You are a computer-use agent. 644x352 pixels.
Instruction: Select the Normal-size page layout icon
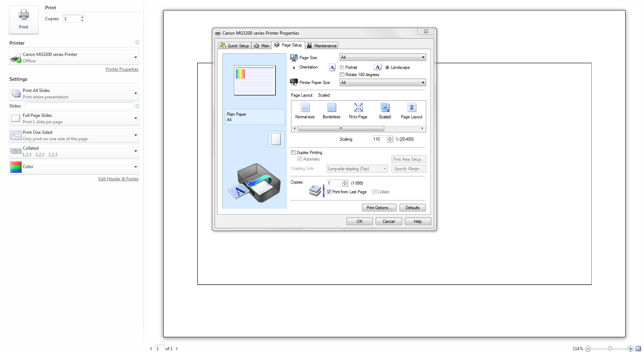click(305, 107)
